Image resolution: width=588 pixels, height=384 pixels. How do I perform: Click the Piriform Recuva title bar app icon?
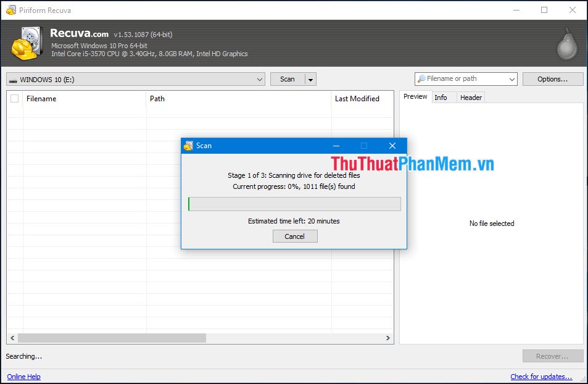pyautogui.click(x=11, y=10)
